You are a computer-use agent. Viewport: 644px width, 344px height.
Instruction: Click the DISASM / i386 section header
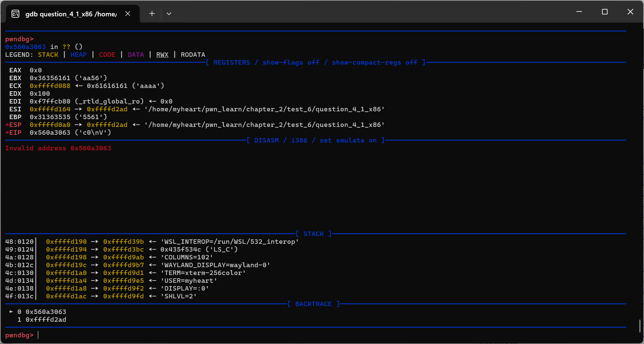pyautogui.click(x=316, y=140)
